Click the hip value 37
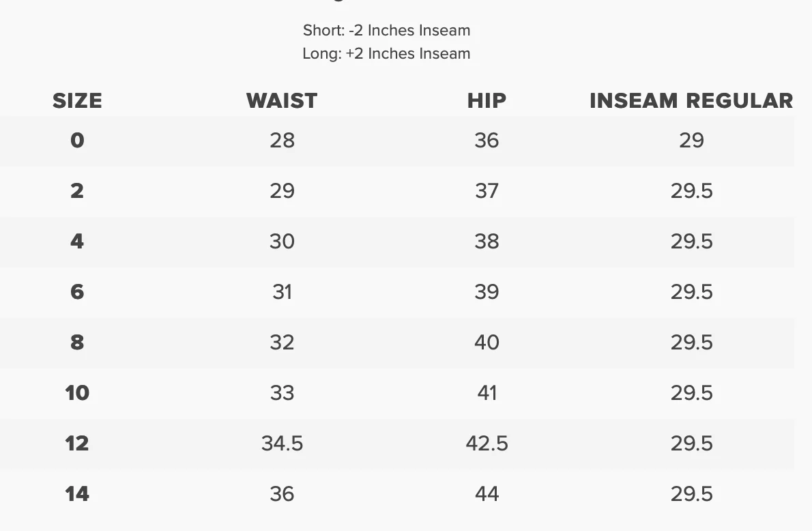812x531 pixels. click(x=487, y=191)
